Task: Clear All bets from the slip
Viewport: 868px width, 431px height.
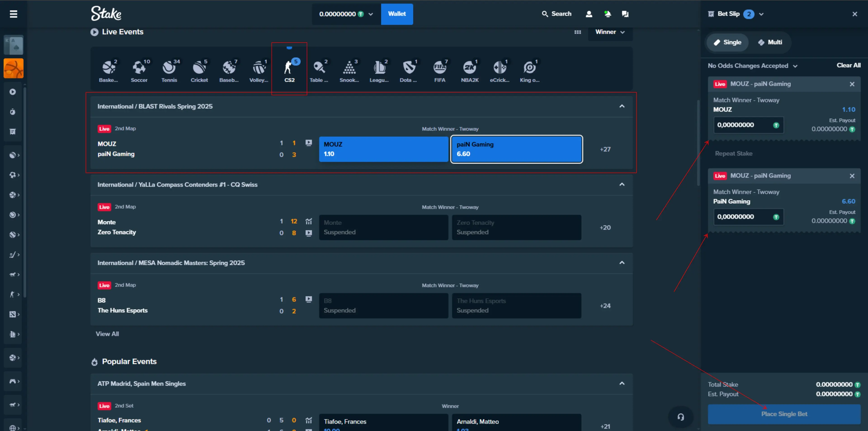Action: 849,65
